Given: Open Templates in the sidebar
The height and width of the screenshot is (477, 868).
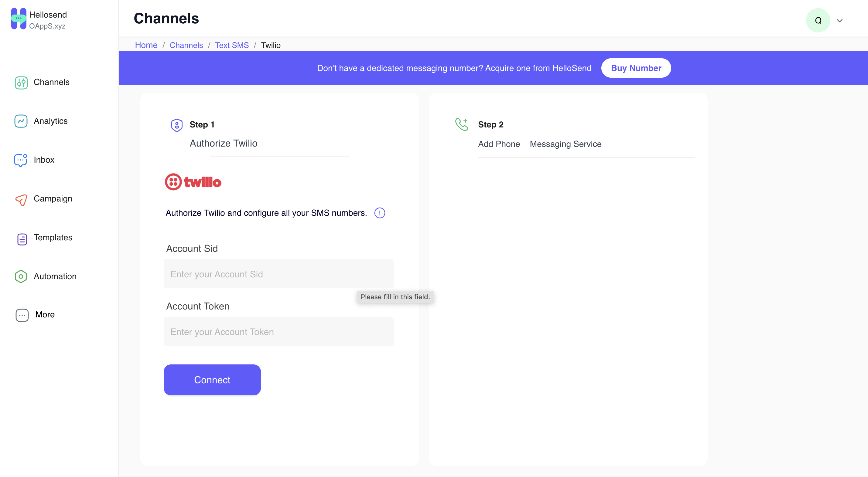Looking at the screenshot, I should 53,237.
